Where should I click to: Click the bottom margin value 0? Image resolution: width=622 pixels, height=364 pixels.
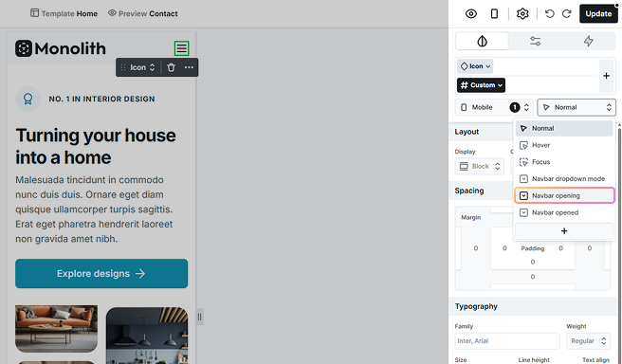[532, 277]
